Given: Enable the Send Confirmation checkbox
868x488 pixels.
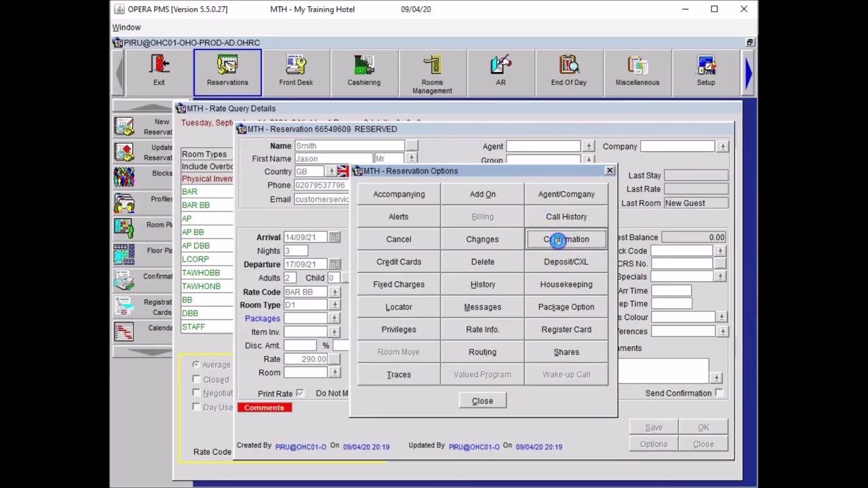Looking at the screenshot, I should (x=719, y=393).
